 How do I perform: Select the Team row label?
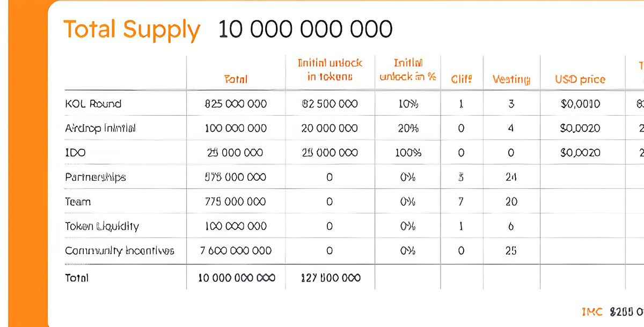click(78, 202)
